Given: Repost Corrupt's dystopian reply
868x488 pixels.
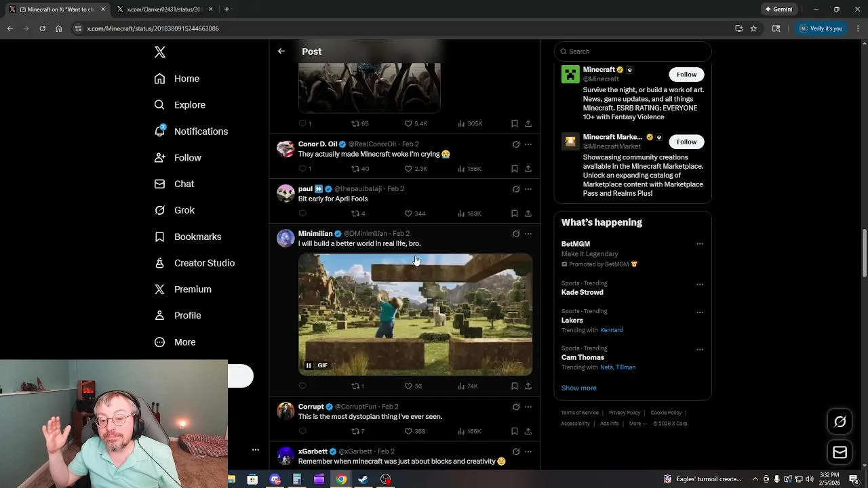Looking at the screenshot, I should pos(358,431).
